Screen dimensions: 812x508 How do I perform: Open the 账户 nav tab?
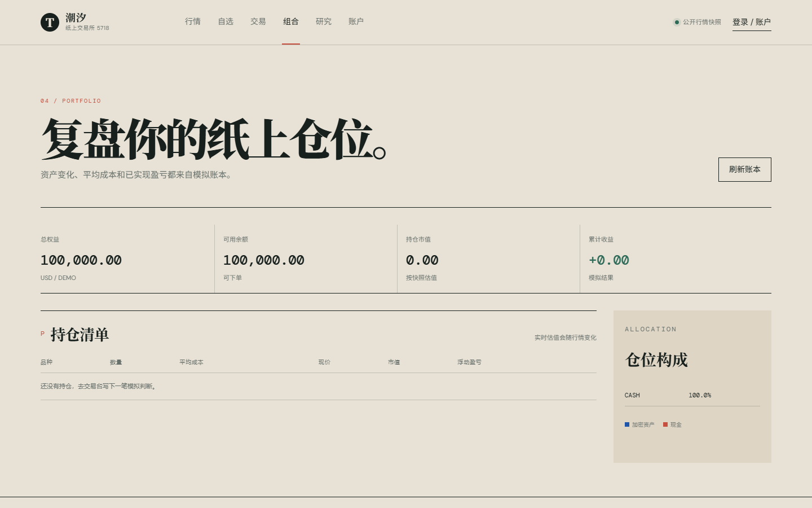pos(356,21)
